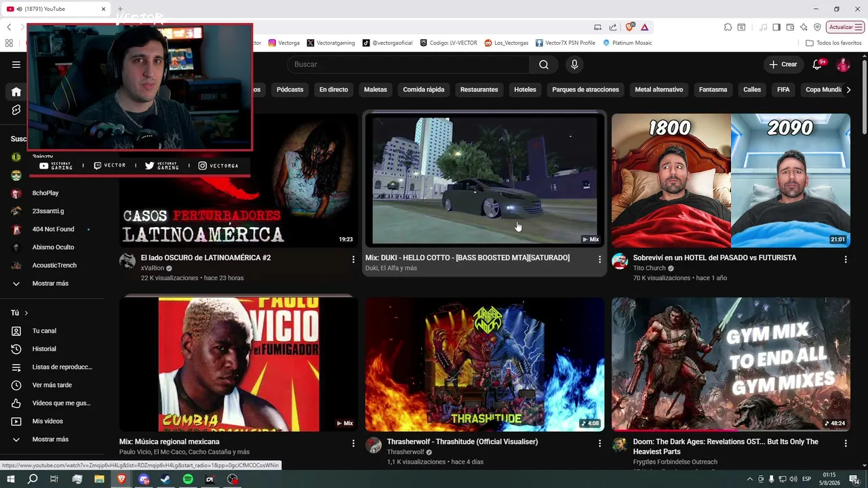Open the Brave VPN shield icon
The image size is (868, 488).
817,27
